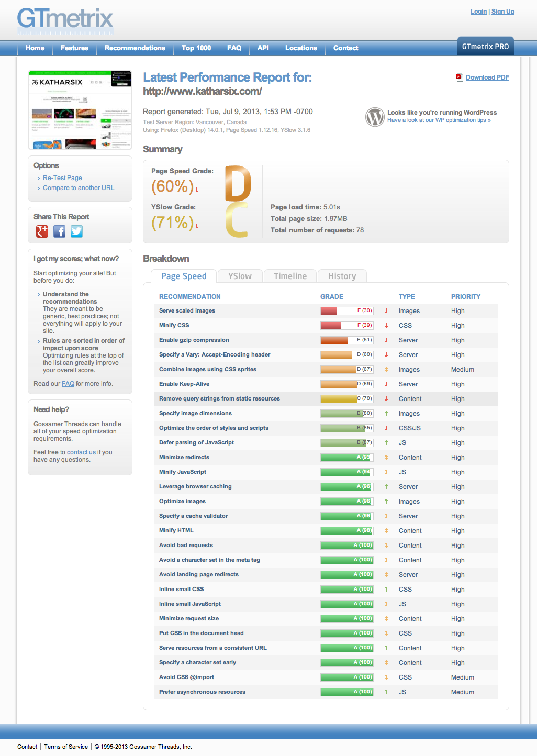Open the API nav item
Viewport: 537px width, 756px height.
[263, 48]
